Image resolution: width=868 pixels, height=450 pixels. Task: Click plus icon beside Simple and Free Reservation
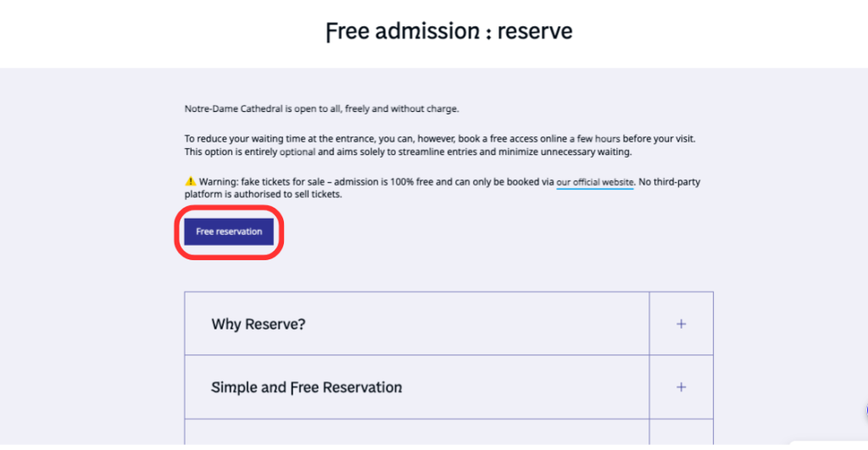pos(681,387)
